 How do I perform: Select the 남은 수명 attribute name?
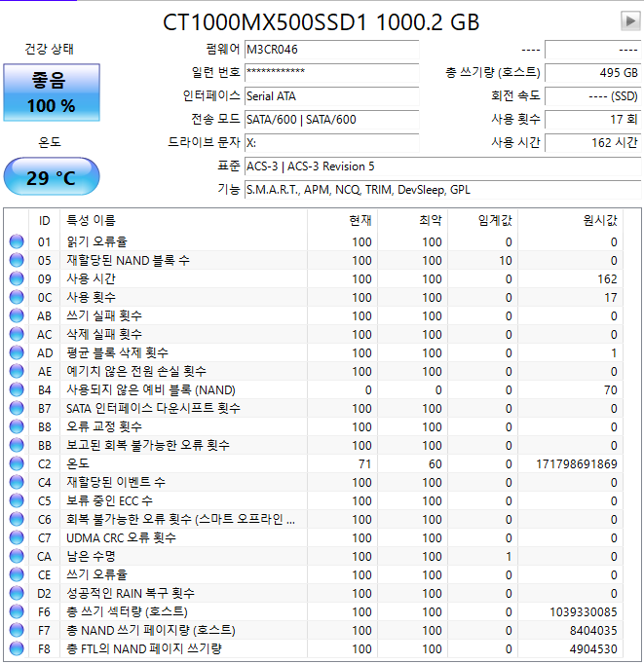point(91,556)
